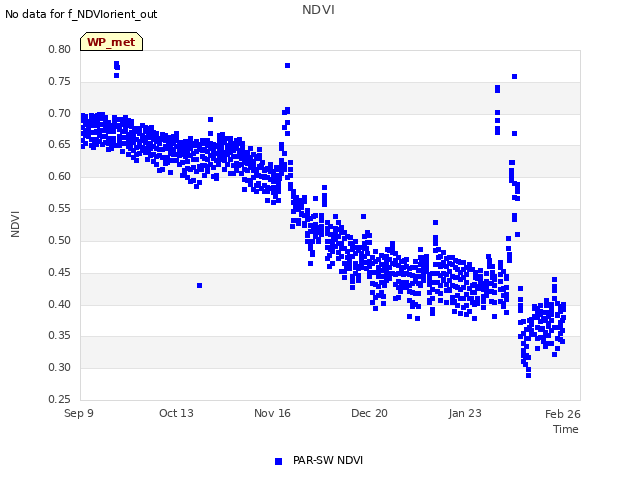
Task: Click the 0.45 y-axis tick label
Action: click(x=60, y=272)
